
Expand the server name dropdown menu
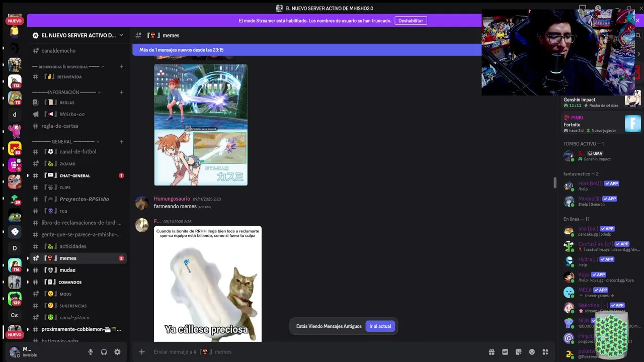tap(121, 35)
